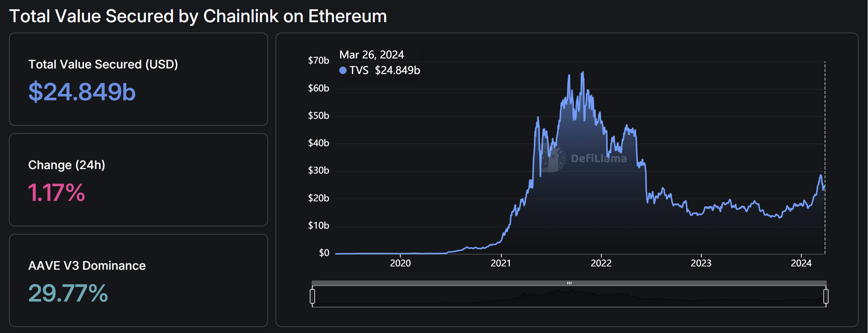Click the 29.77% AAVE V3 dominance value
The width and height of the screenshot is (868, 333).
click(68, 293)
